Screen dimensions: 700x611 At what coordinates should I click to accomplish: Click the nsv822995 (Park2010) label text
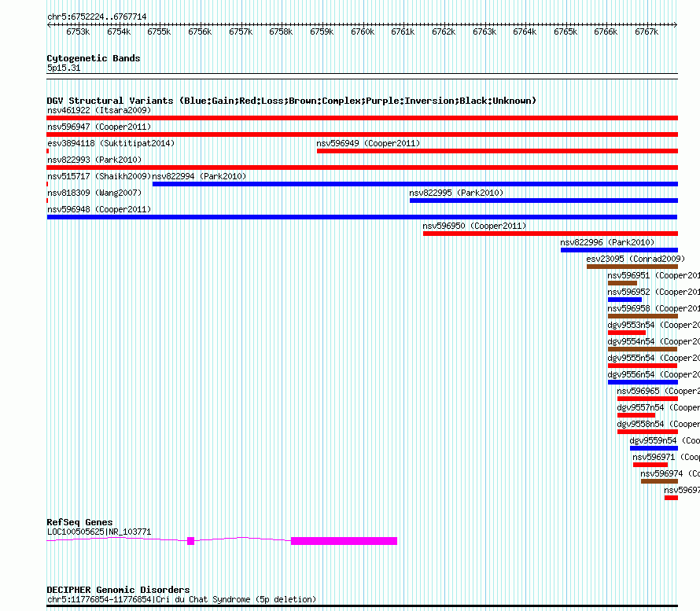point(456,193)
